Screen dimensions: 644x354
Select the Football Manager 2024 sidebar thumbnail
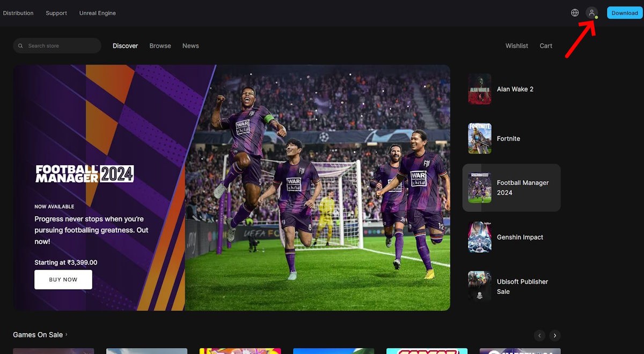[479, 188]
